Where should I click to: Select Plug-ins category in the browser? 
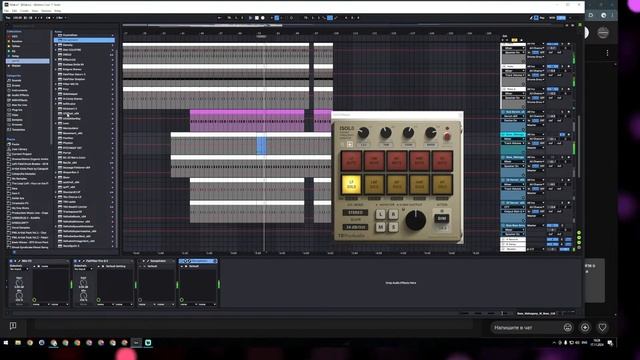17,110
